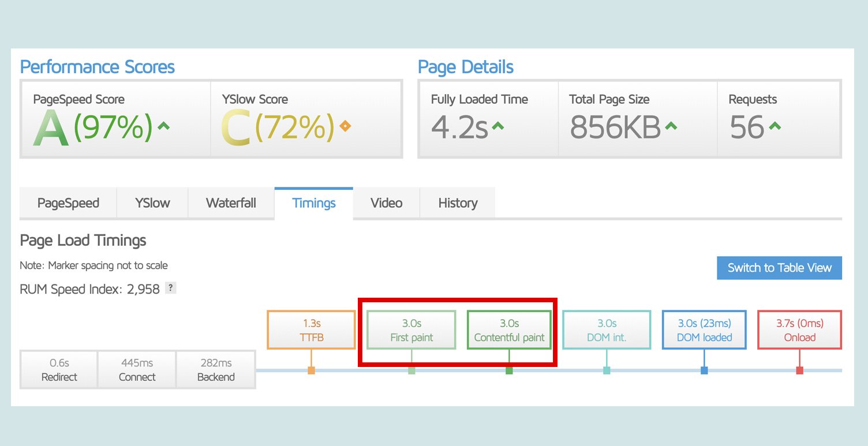Click the blue DOM loaded timeline marker
The width and height of the screenshot is (868, 446).
(x=704, y=370)
